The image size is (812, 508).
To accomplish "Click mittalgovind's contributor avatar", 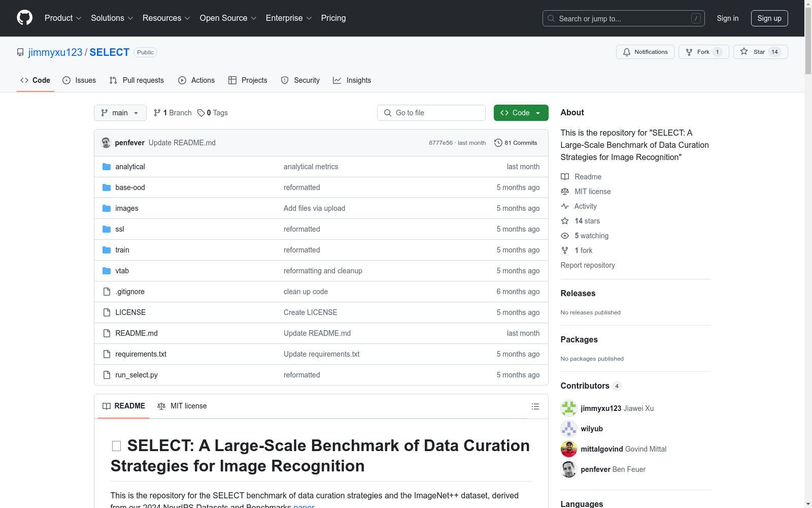I will pyautogui.click(x=569, y=449).
